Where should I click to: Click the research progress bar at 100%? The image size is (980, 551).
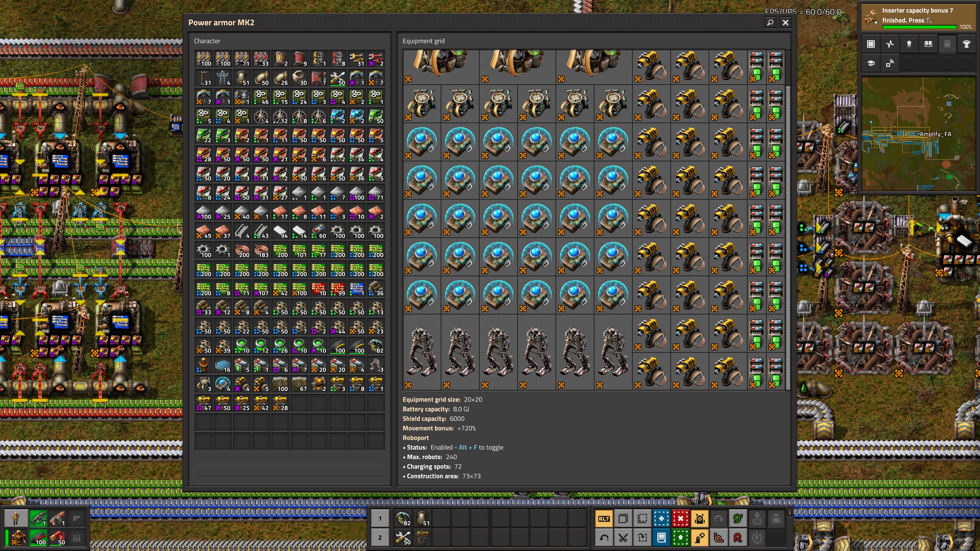click(919, 27)
